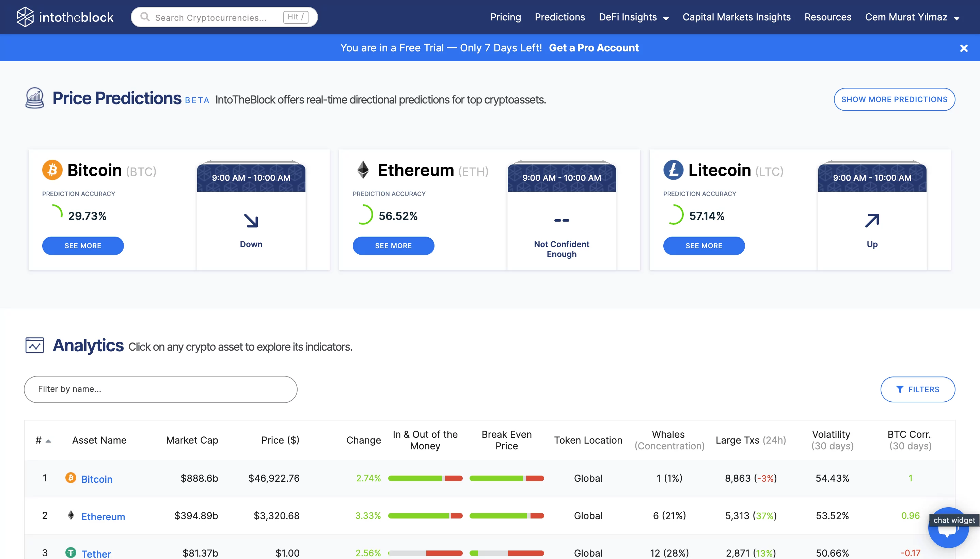The width and height of the screenshot is (980, 559).
Task: Sort table by rank number column
Action: point(43,440)
